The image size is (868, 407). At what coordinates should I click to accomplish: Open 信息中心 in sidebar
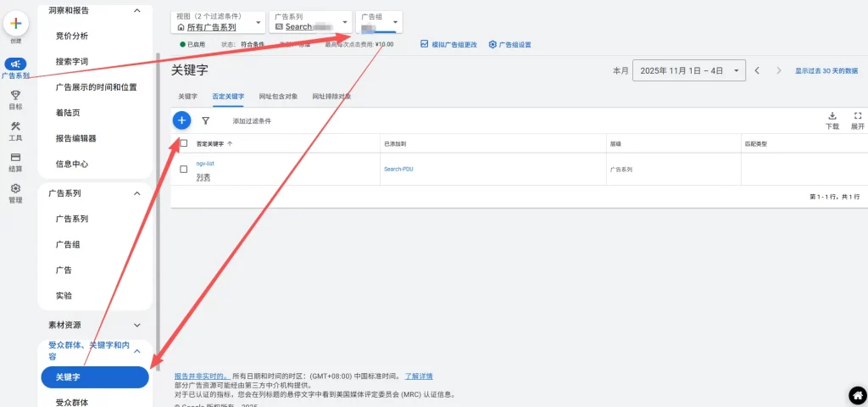tap(72, 164)
